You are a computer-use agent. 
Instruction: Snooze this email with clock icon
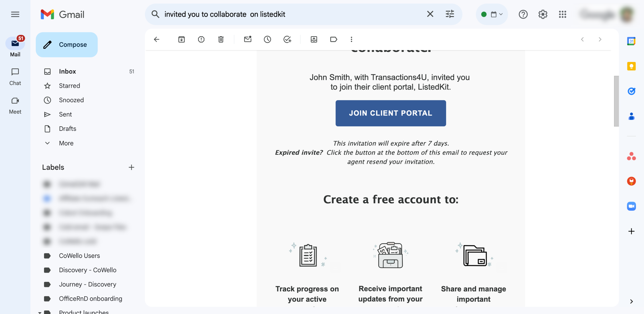click(267, 39)
